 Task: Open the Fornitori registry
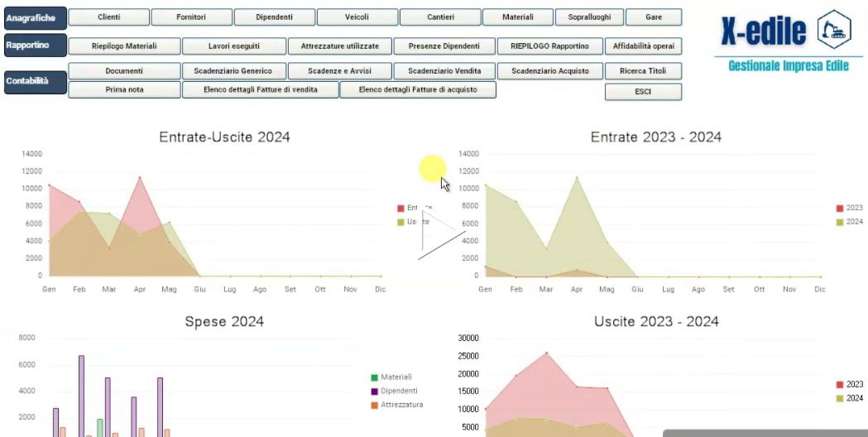point(191,17)
